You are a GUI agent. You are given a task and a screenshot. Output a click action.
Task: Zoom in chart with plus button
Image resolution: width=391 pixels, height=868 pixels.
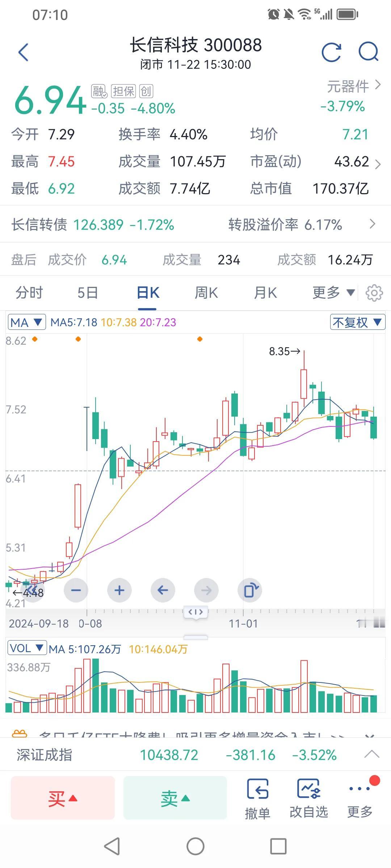tap(119, 590)
